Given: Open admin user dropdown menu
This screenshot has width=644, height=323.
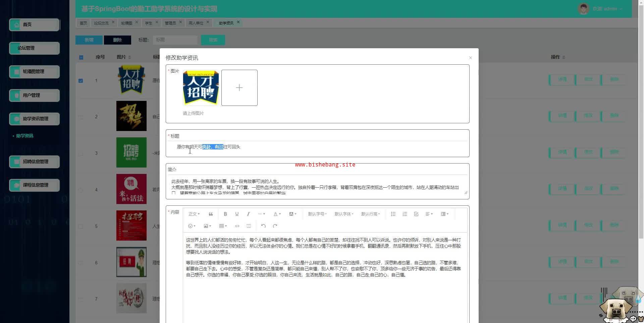Looking at the screenshot, I should (x=608, y=9).
